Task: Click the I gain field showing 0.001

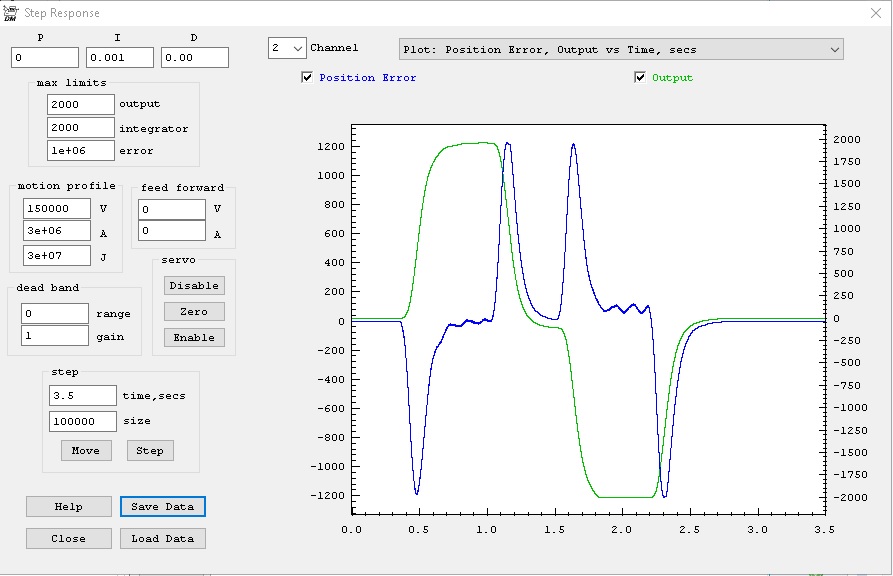Action: click(x=120, y=58)
